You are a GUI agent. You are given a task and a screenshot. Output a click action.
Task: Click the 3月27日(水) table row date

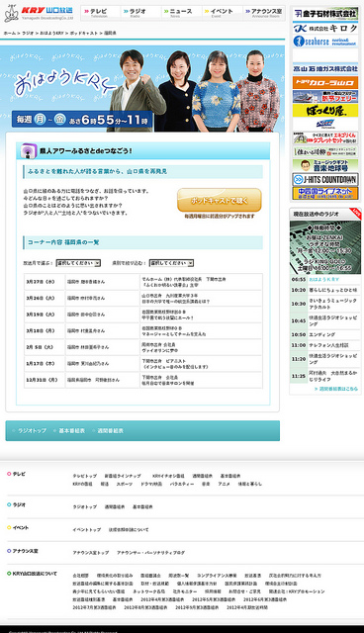point(41,282)
